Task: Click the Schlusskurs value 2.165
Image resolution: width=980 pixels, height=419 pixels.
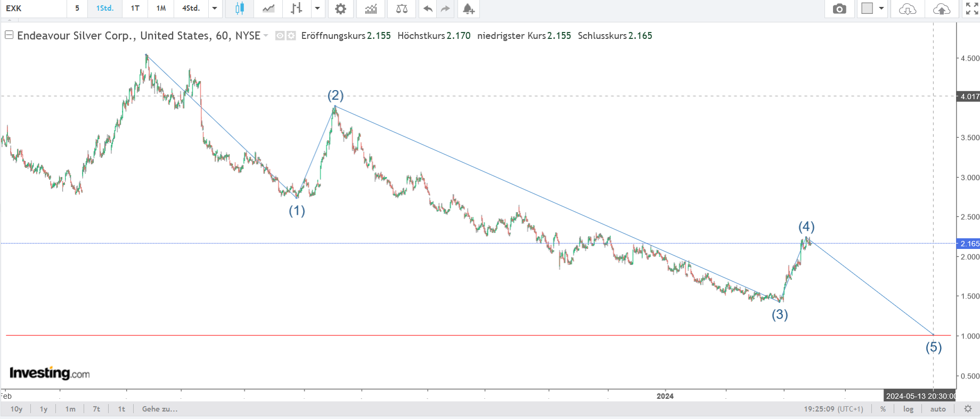Action: (x=640, y=36)
